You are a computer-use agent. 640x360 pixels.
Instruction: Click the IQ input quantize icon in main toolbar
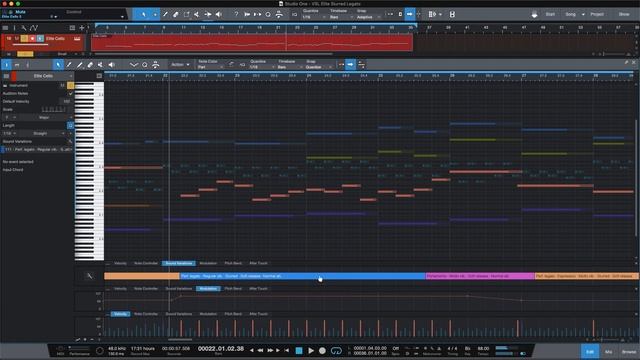294,14
